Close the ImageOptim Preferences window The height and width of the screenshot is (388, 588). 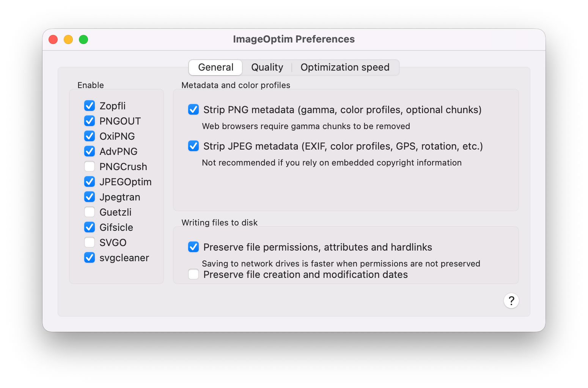tap(53, 39)
